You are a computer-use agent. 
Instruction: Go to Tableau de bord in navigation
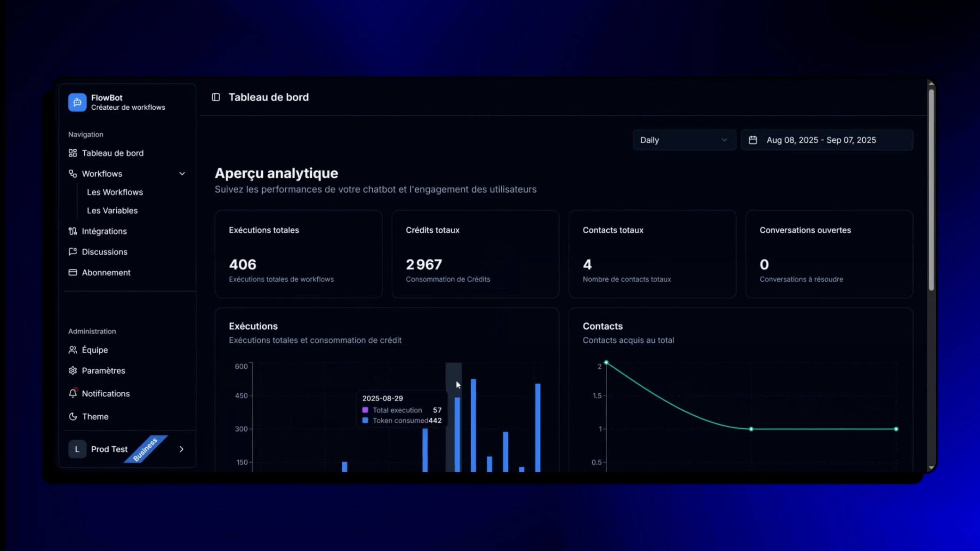click(x=112, y=153)
